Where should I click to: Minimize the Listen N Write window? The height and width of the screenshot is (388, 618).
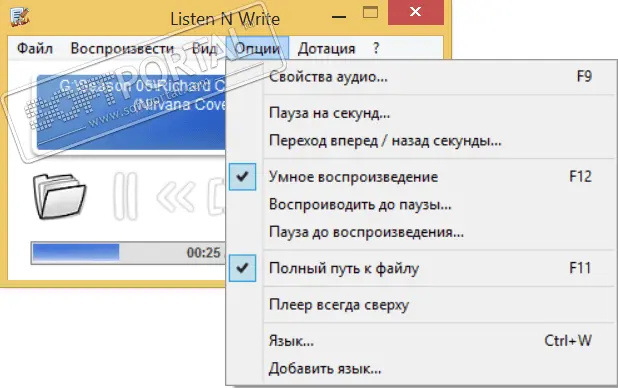pos(339,17)
